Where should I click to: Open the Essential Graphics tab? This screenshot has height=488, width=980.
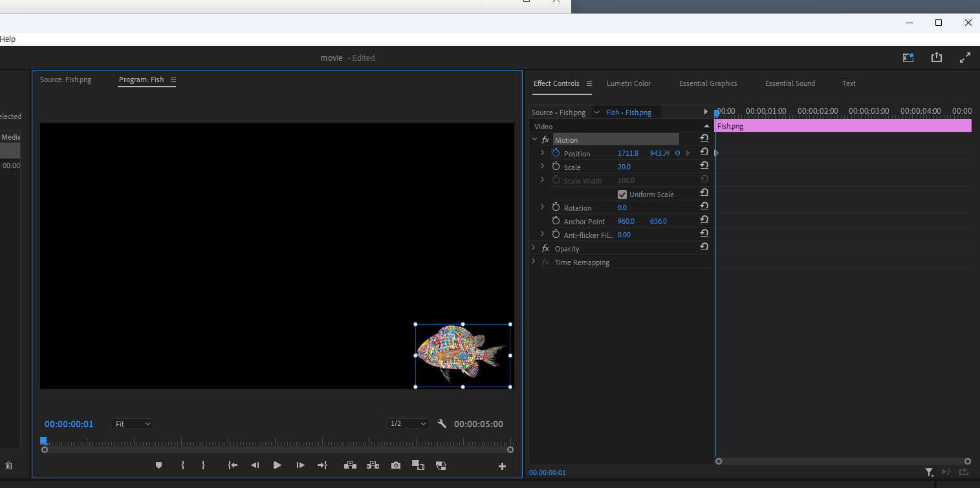coord(708,83)
